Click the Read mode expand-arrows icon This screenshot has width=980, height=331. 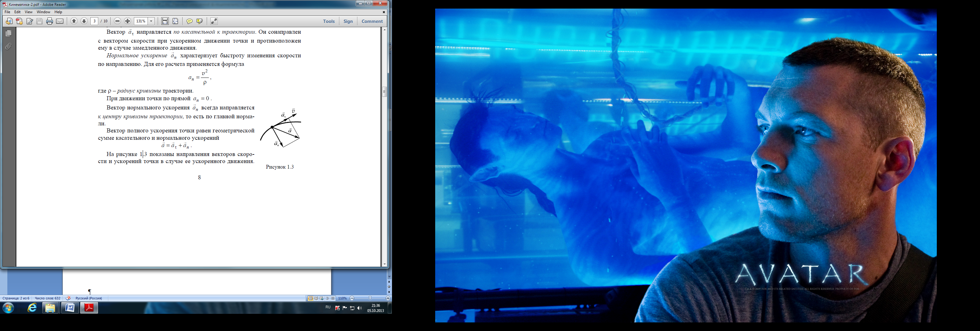click(x=214, y=21)
